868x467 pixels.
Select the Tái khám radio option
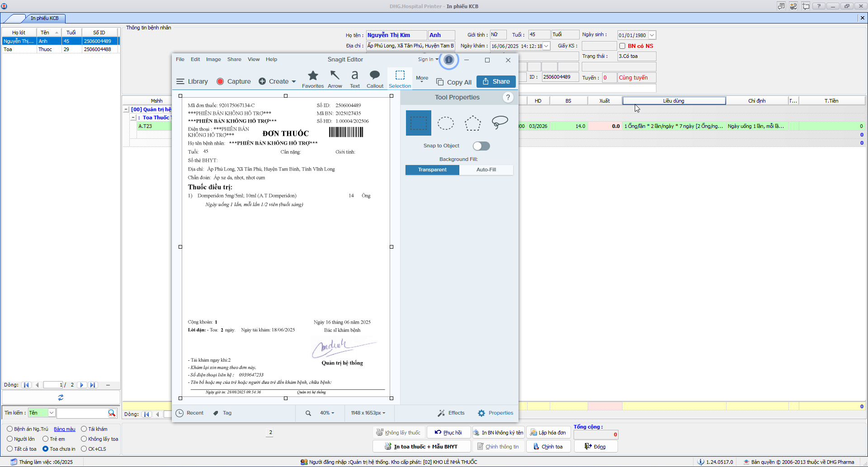84,429
